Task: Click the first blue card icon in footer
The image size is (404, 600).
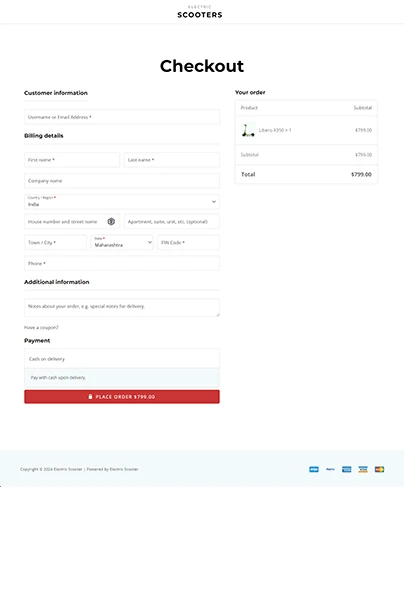Action: click(314, 469)
